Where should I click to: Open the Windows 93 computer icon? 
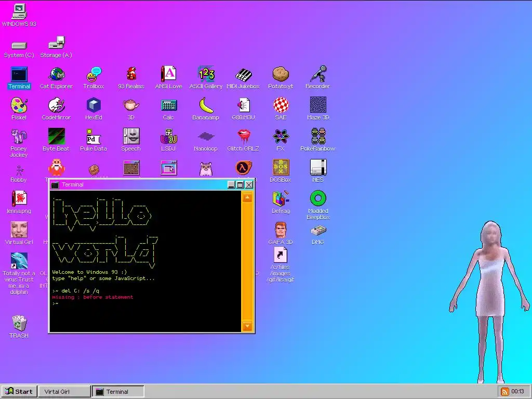(x=19, y=15)
